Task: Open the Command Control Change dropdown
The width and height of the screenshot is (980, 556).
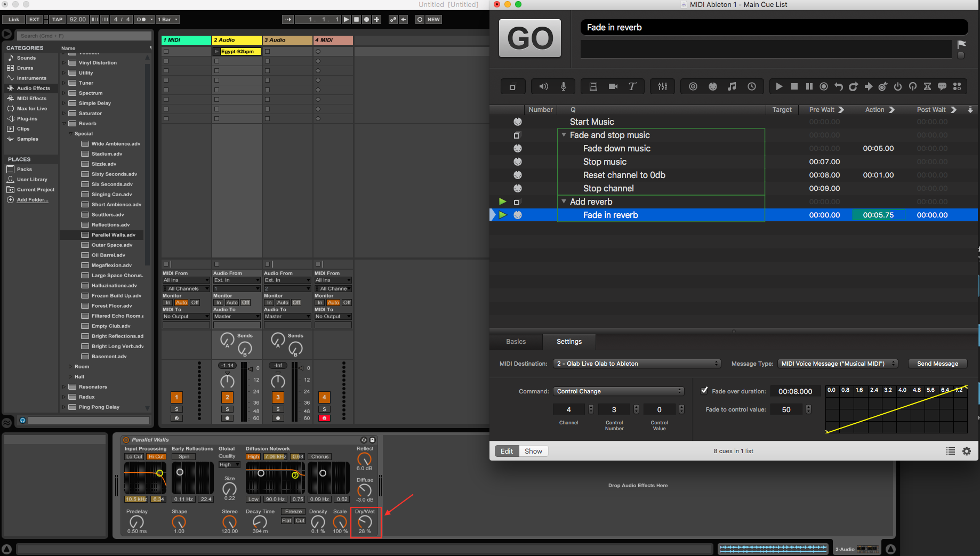Action: [618, 391]
